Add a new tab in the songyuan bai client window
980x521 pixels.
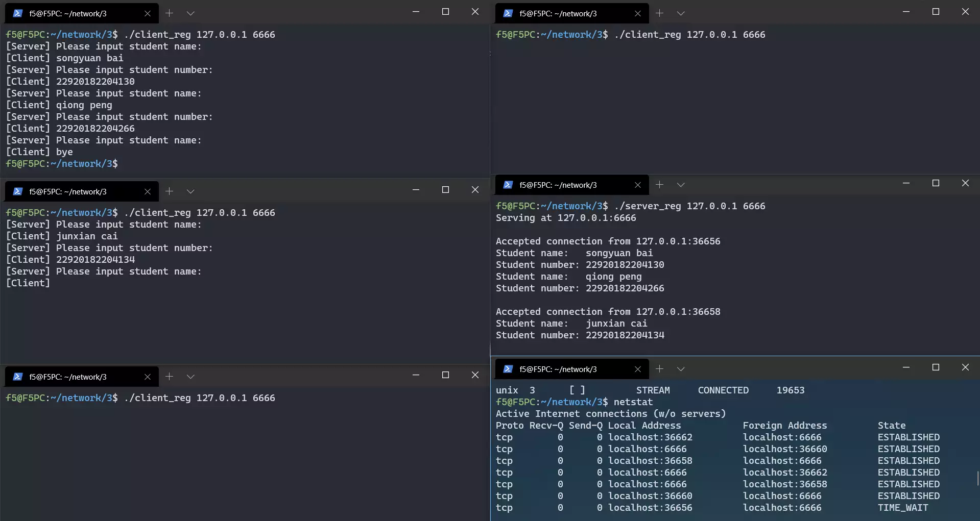(169, 13)
